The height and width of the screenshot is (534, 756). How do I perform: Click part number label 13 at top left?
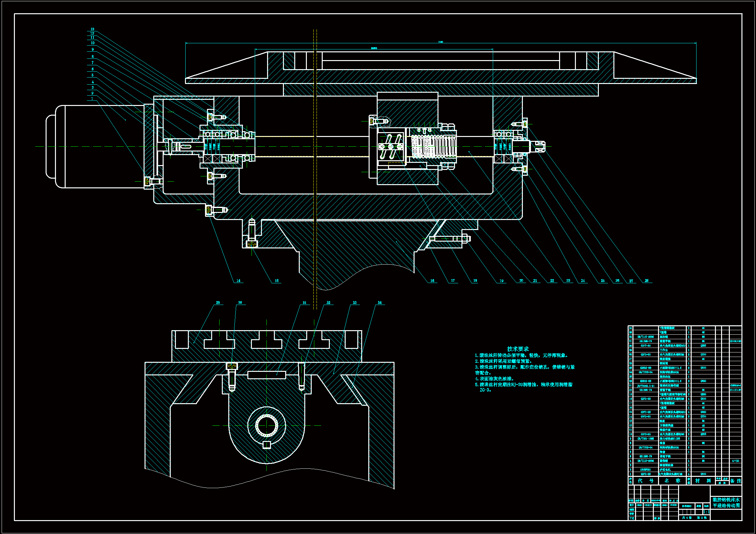92,29
